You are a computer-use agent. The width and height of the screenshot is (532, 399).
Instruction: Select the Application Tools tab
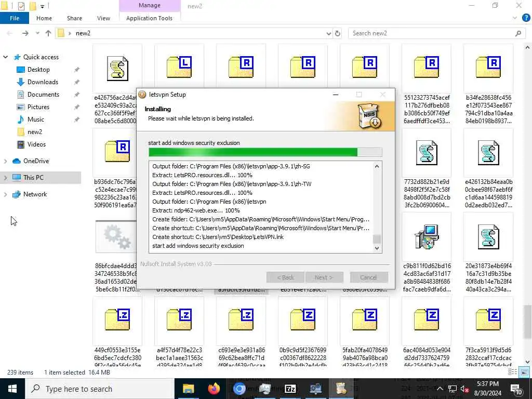(149, 18)
